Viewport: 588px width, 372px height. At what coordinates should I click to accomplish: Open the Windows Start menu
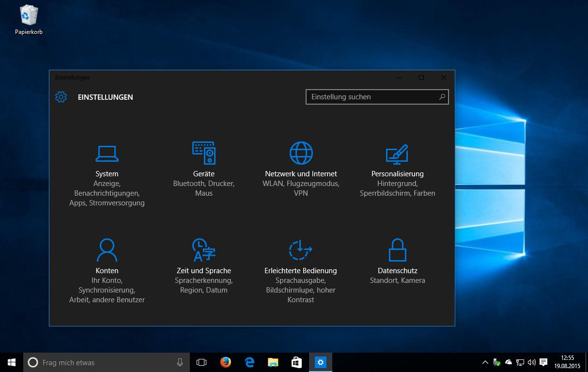pos(12,362)
